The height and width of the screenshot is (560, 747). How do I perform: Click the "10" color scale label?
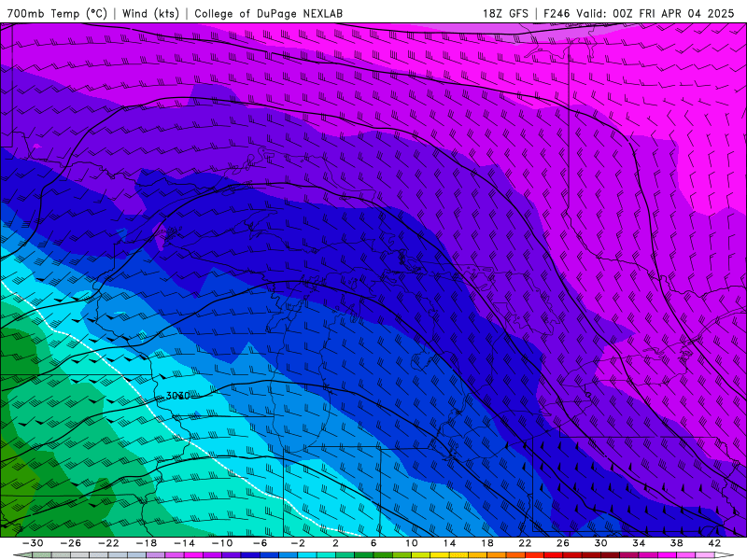click(x=412, y=543)
